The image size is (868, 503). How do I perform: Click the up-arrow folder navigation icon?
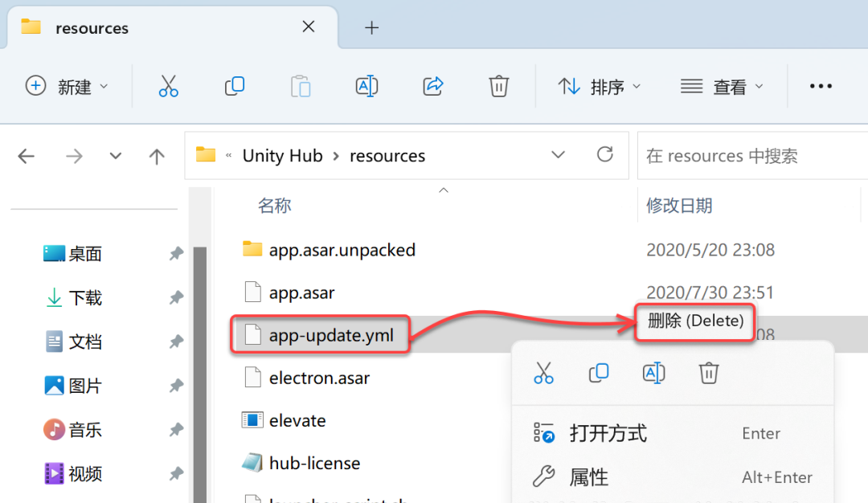156,155
